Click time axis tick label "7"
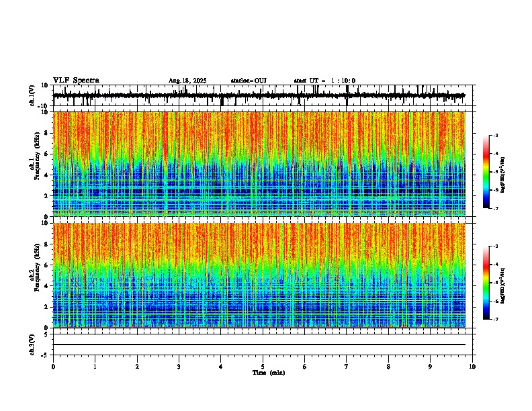The width and height of the screenshot is (532, 411). click(347, 367)
